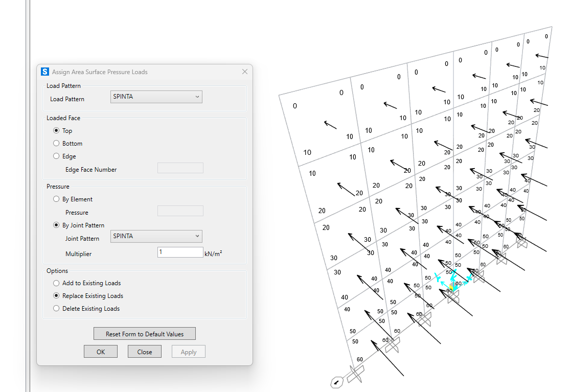Open the Load Pattern dropdown
Screen dimensions: 571x392
[x=156, y=97]
